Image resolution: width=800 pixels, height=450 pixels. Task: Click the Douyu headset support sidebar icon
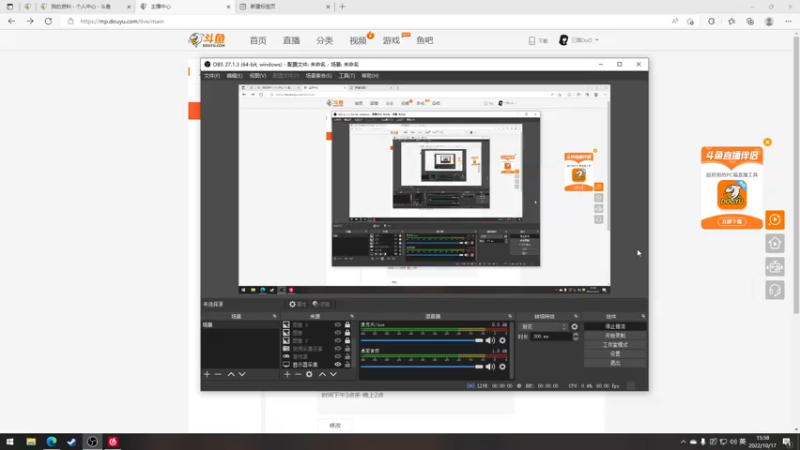pos(775,290)
